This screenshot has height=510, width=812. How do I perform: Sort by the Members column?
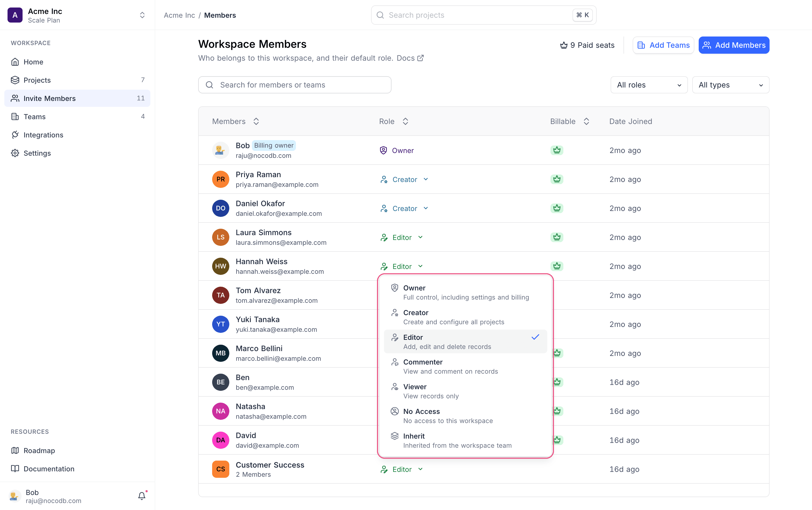[x=256, y=121]
